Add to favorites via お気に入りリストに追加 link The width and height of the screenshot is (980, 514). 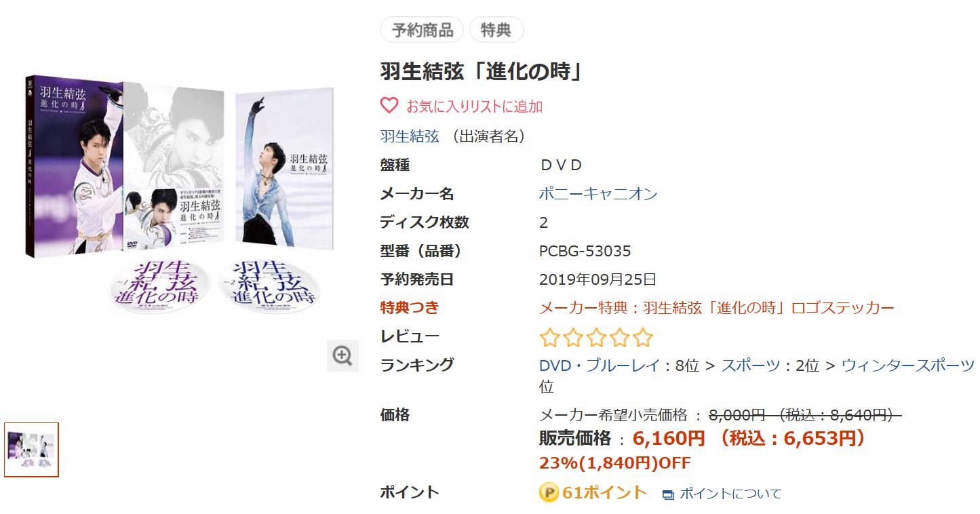click(x=474, y=106)
